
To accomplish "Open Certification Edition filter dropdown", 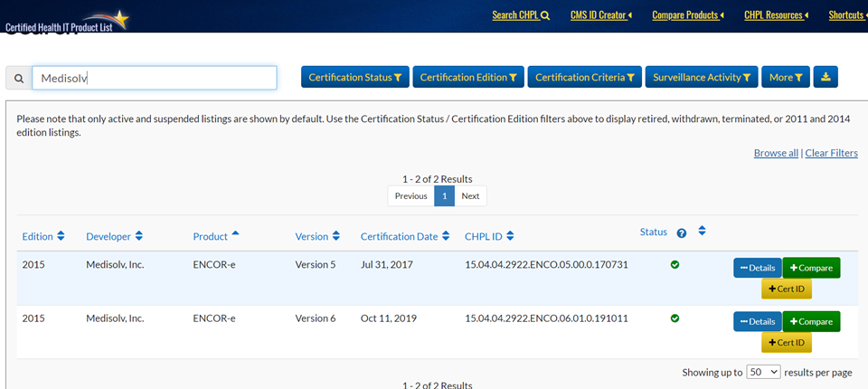I will (468, 77).
